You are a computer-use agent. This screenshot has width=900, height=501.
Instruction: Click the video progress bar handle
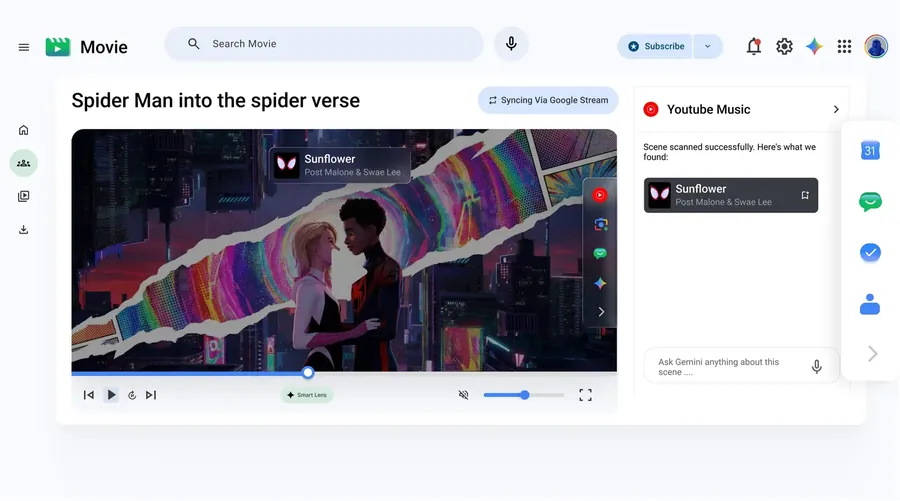point(308,373)
